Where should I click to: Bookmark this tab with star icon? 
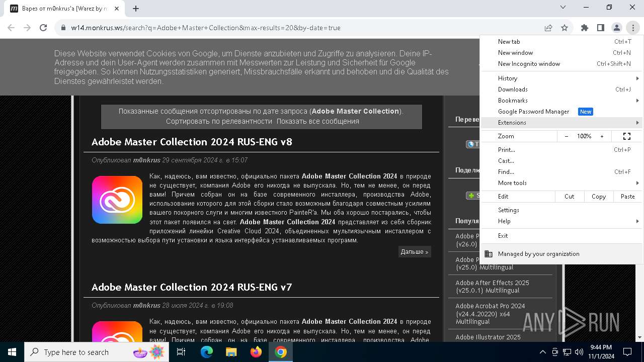click(565, 28)
